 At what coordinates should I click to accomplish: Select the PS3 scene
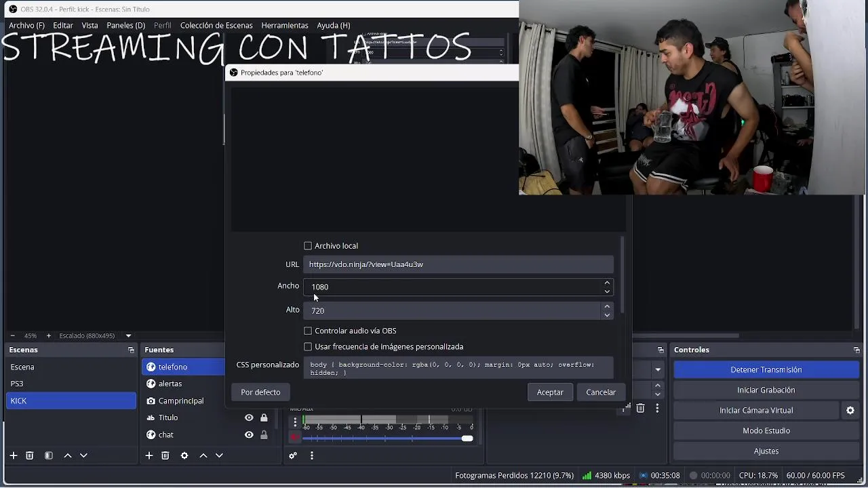[71, 384]
